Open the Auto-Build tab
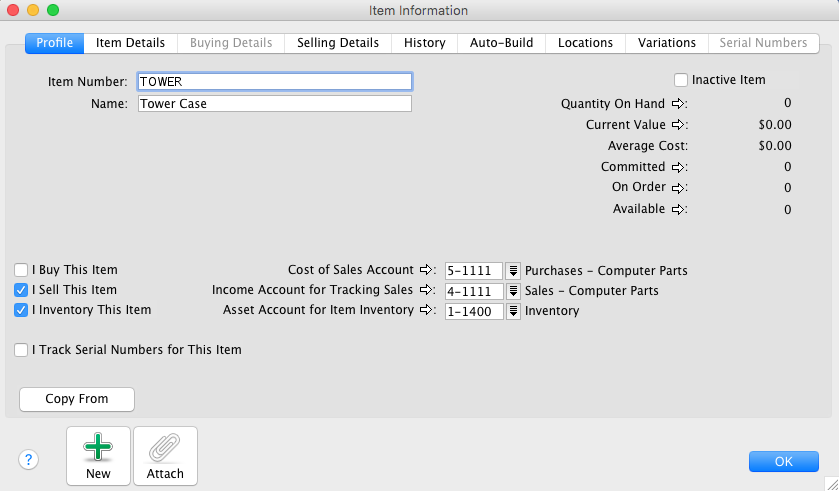Viewport: 839px width, 491px height. pos(502,43)
